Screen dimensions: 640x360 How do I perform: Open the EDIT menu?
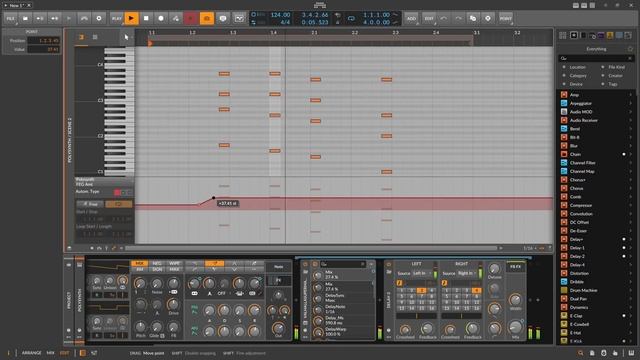[x=429, y=18]
